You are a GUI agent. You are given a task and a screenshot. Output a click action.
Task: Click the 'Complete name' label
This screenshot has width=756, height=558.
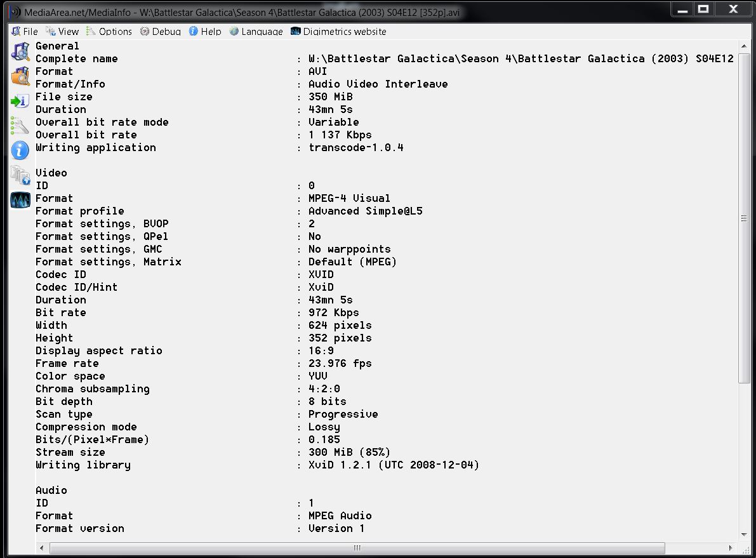pos(77,59)
